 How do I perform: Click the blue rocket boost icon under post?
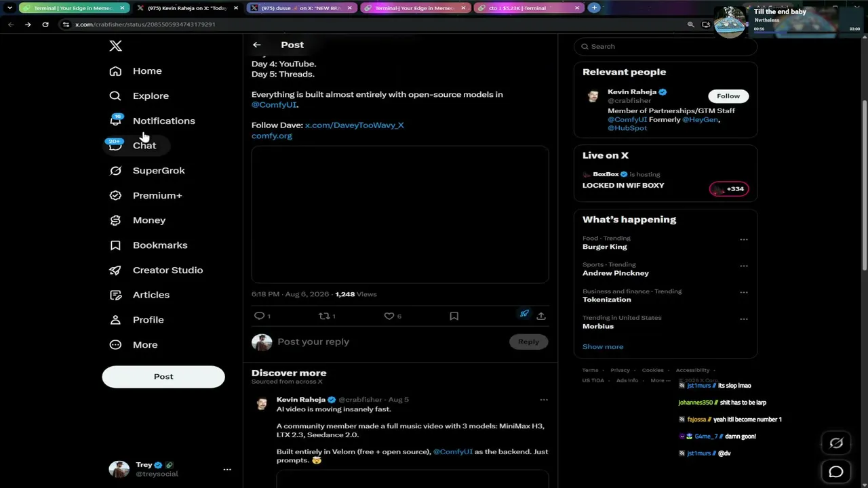coord(524,314)
